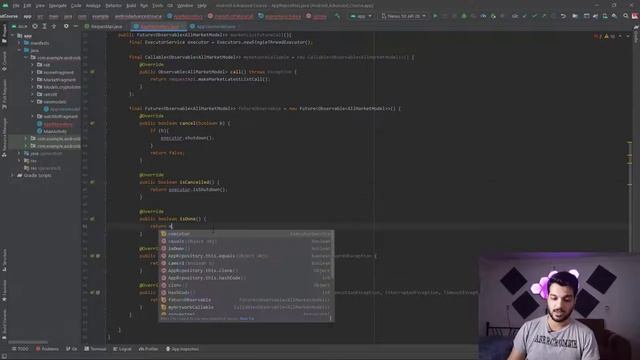Open the Terminal tool window
The image size is (640, 360).
coord(95,349)
